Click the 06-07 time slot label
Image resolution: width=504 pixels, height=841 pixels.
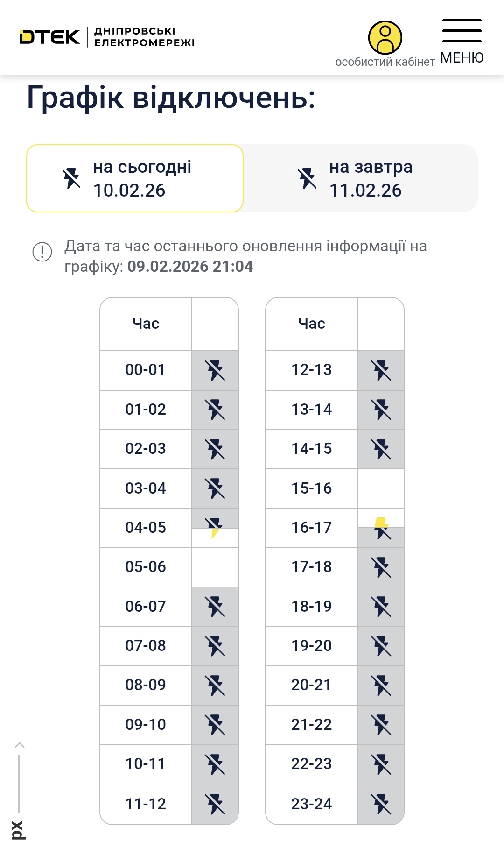146,606
